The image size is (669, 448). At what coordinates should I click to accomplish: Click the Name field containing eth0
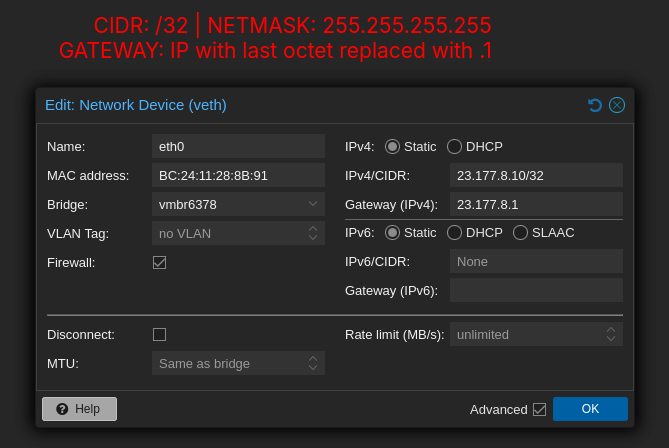239,146
